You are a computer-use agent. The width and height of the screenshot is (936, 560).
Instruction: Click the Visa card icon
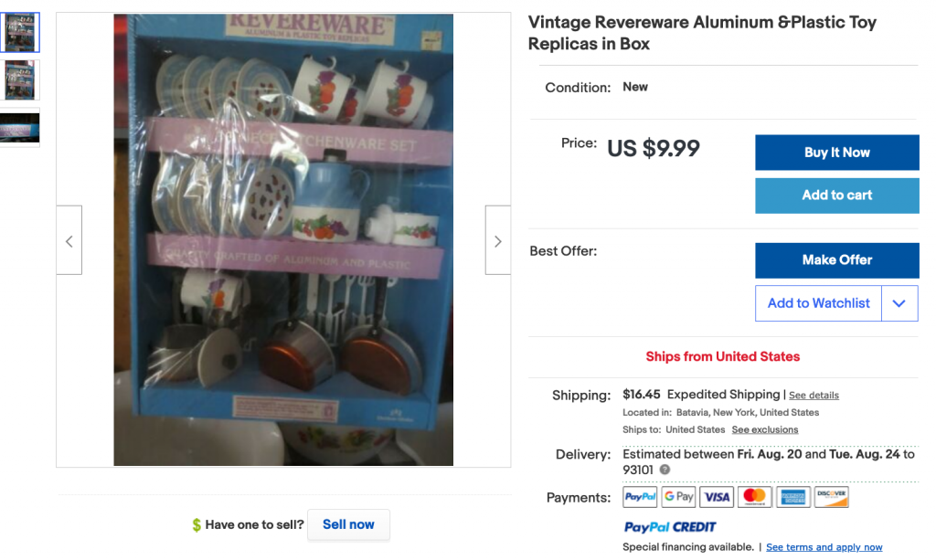coord(717,497)
